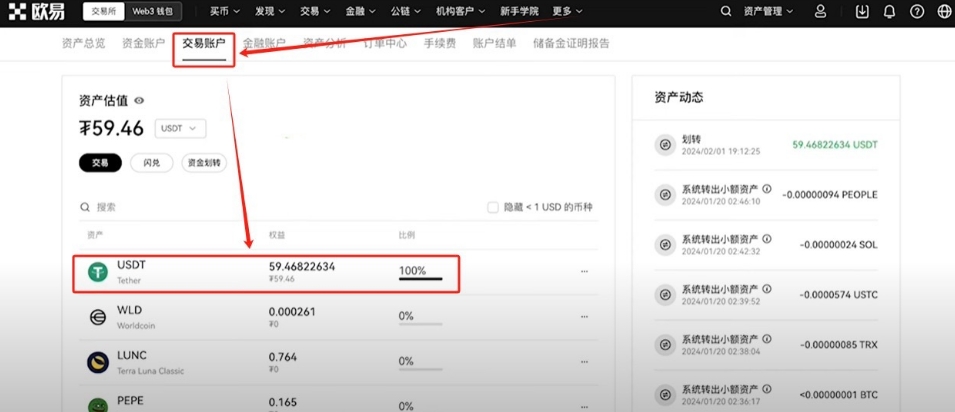The height and width of the screenshot is (412, 955).
Task: Click the icon beside the BTC activity entry
Action: pos(665,395)
